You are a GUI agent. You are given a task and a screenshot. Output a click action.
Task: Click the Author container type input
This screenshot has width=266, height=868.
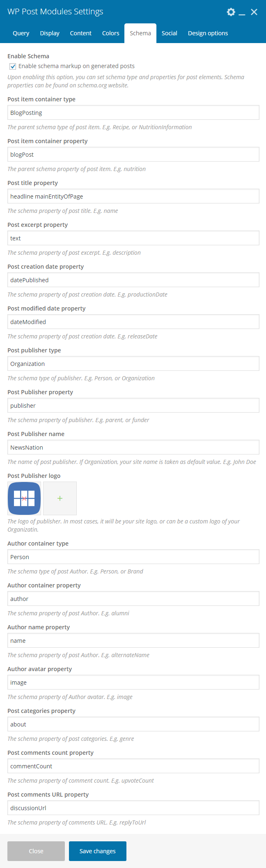(x=133, y=557)
